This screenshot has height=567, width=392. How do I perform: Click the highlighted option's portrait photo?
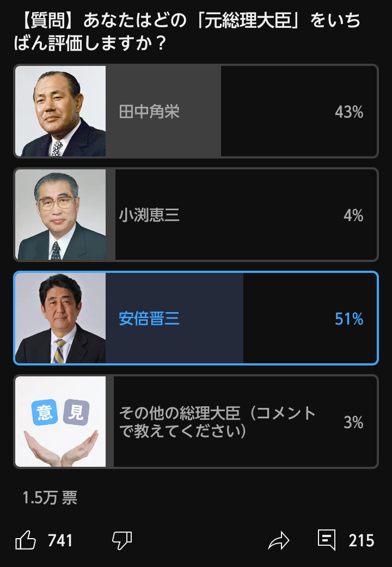click(60, 319)
